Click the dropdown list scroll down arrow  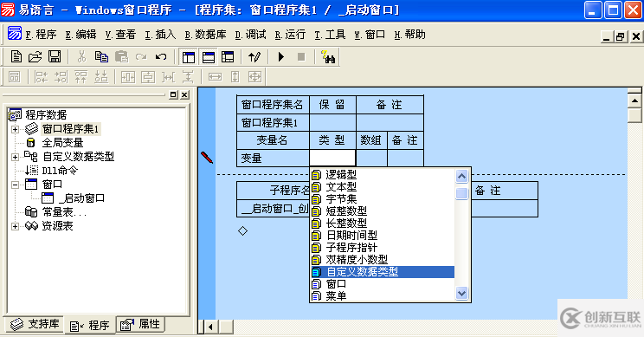point(461,293)
